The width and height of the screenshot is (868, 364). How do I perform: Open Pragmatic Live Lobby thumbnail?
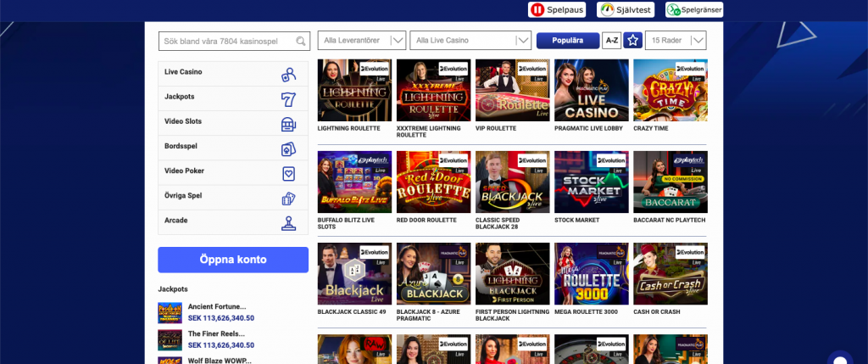tap(591, 90)
